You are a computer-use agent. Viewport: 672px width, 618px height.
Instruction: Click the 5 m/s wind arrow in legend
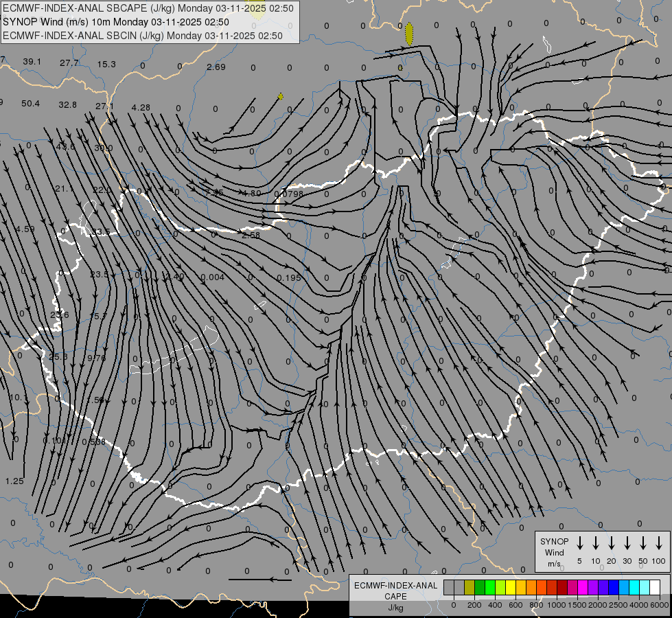pyautogui.click(x=579, y=543)
